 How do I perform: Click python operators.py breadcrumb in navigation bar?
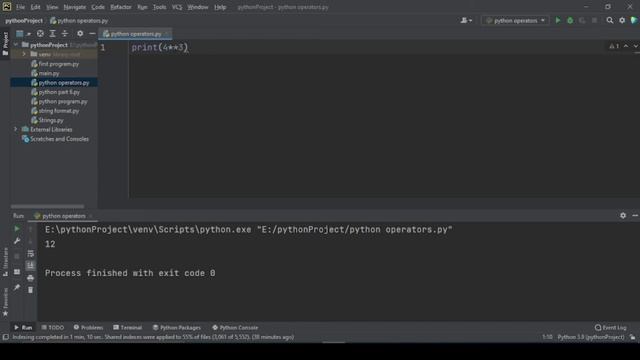[x=79, y=20]
